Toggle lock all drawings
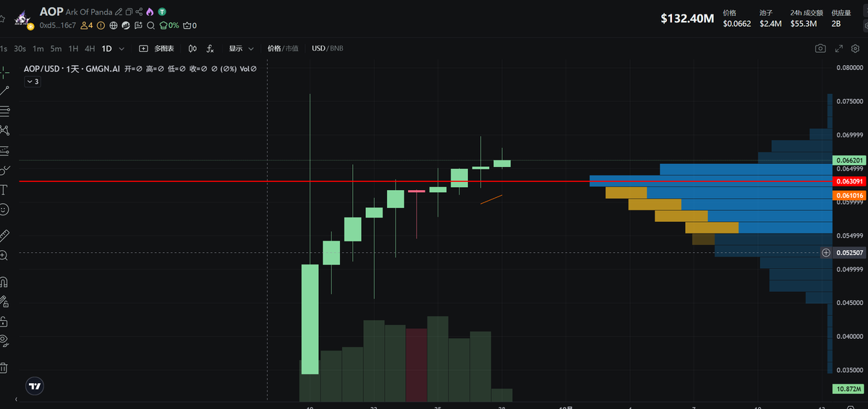 tap(4, 321)
